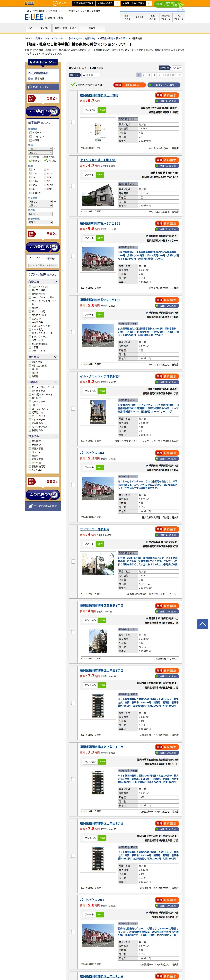Select checkbox for アイリス月の浦 A棟 listing
Screen dimensions: 210x980
pyautogui.click(x=73, y=186)
